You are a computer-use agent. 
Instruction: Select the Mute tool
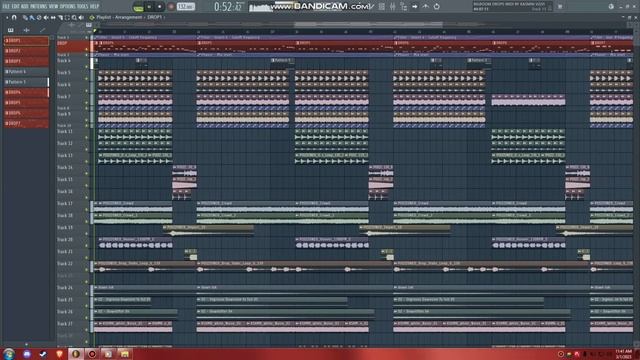point(46,18)
